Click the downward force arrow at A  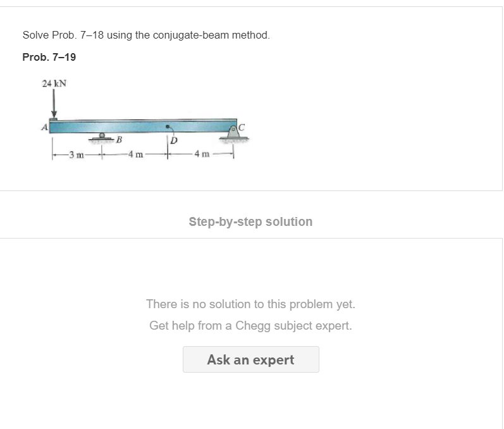(54, 104)
